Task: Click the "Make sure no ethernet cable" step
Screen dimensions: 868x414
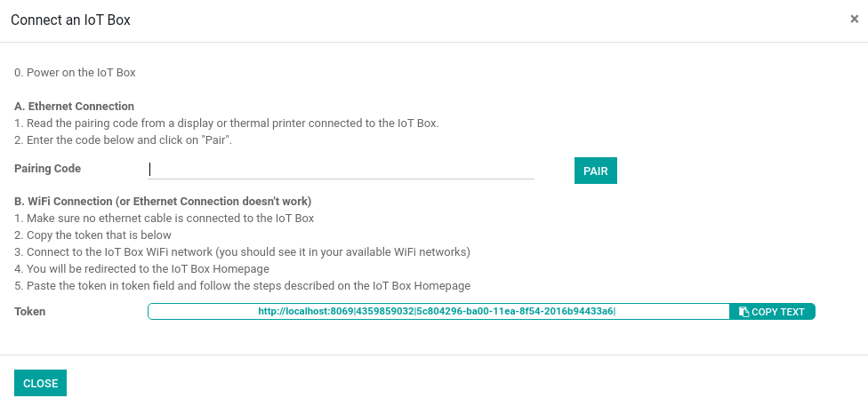Action: (165, 219)
